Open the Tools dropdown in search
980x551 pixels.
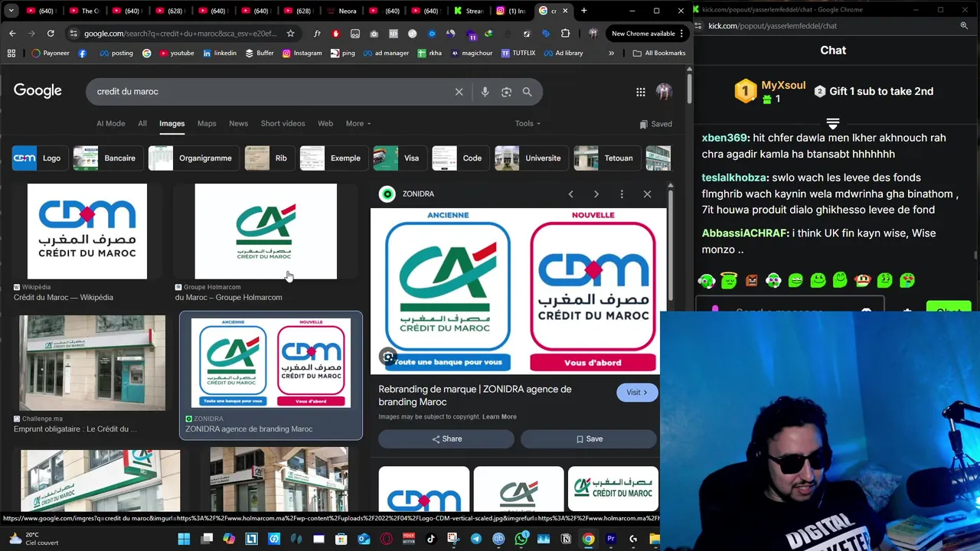click(x=528, y=123)
